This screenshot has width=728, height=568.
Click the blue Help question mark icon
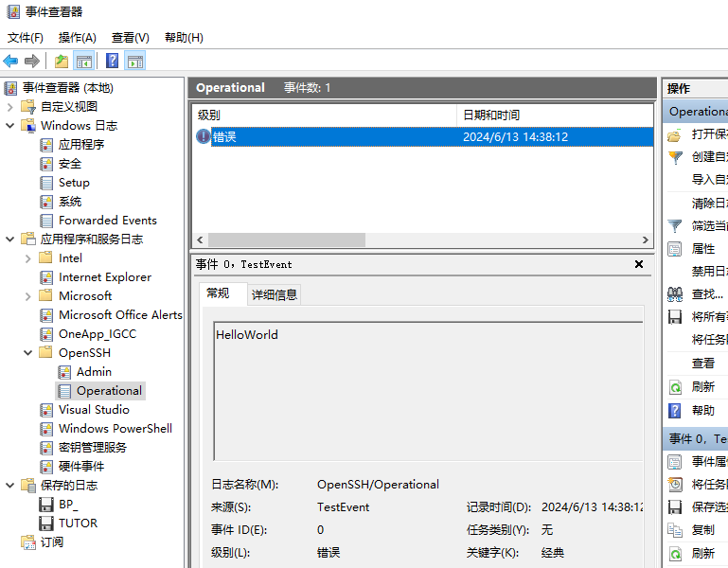tap(112, 61)
